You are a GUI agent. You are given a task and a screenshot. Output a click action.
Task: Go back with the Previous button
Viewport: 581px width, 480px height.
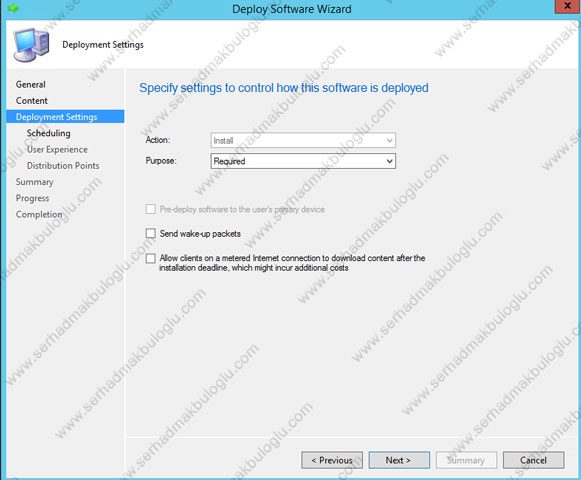tap(332, 460)
